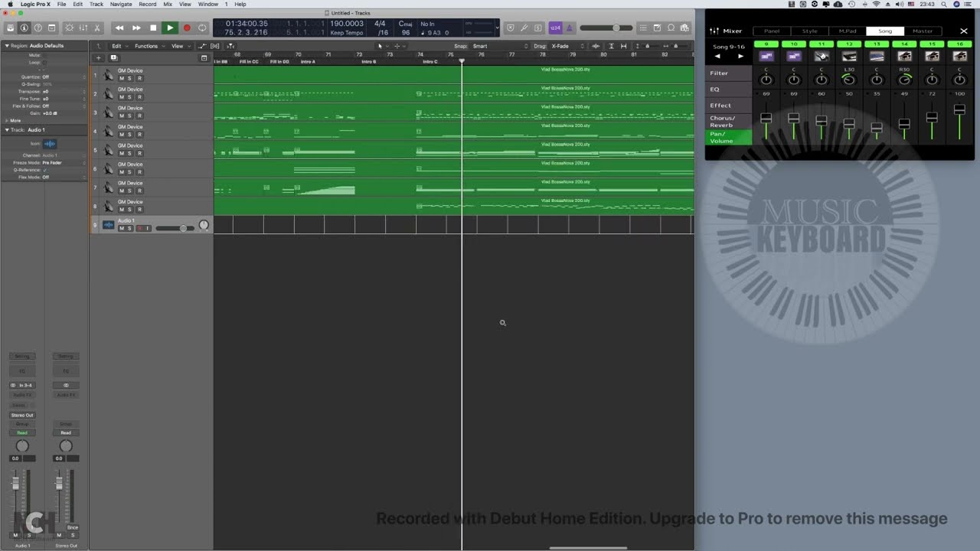Image resolution: width=980 pixels, height=551 pixels.
Task: Rewind the transport
Action: coord(119,28)
